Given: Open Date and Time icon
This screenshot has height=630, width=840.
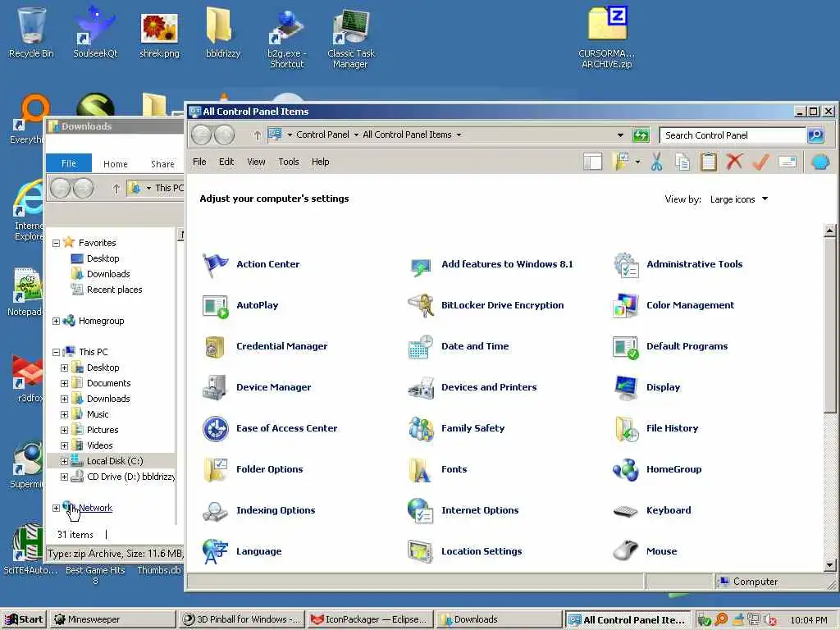Looking at the screenshot, I should point(421,347).
